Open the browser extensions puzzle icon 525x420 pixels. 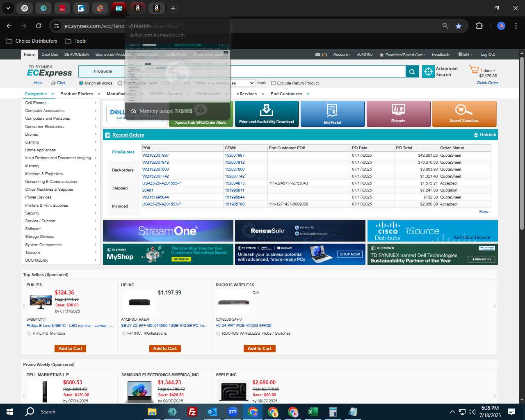pos(479,26)
